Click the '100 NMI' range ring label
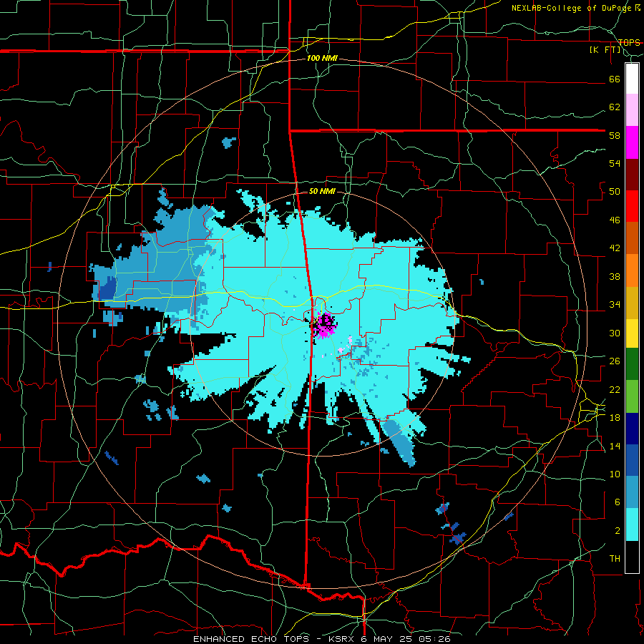 pyautogui.click(x=322, y=59)
